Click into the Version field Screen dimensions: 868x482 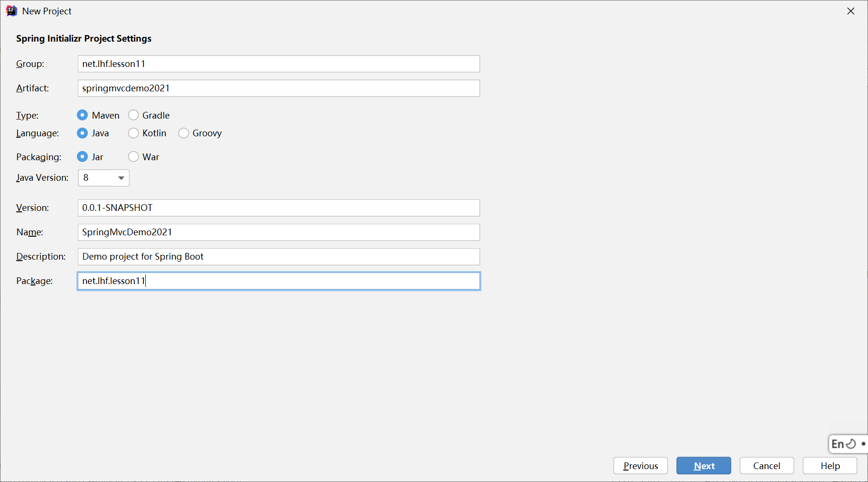click(279, 208)
